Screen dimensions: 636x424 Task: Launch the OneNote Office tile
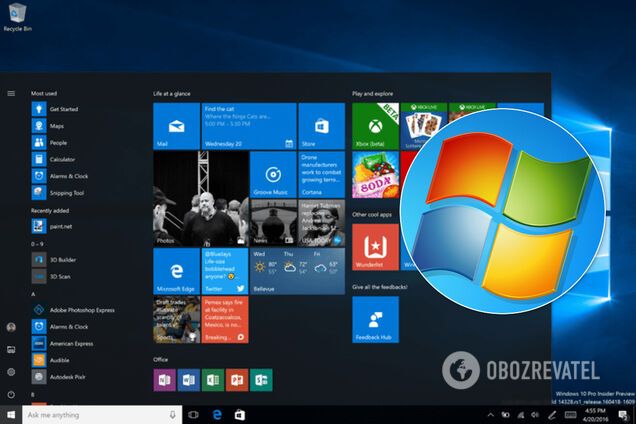(164, 380)
